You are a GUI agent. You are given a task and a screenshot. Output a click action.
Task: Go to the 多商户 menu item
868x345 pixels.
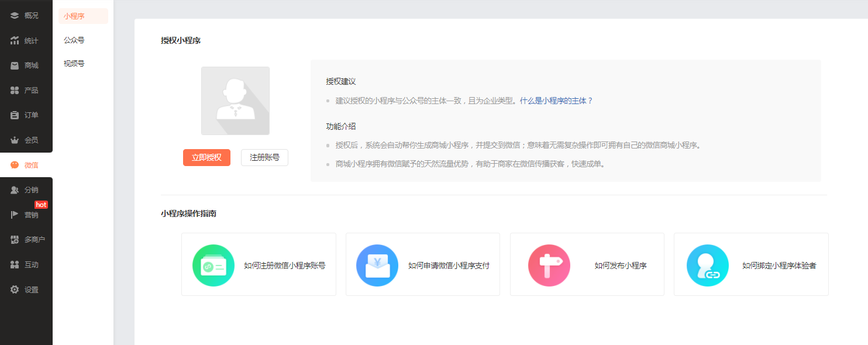26,240
